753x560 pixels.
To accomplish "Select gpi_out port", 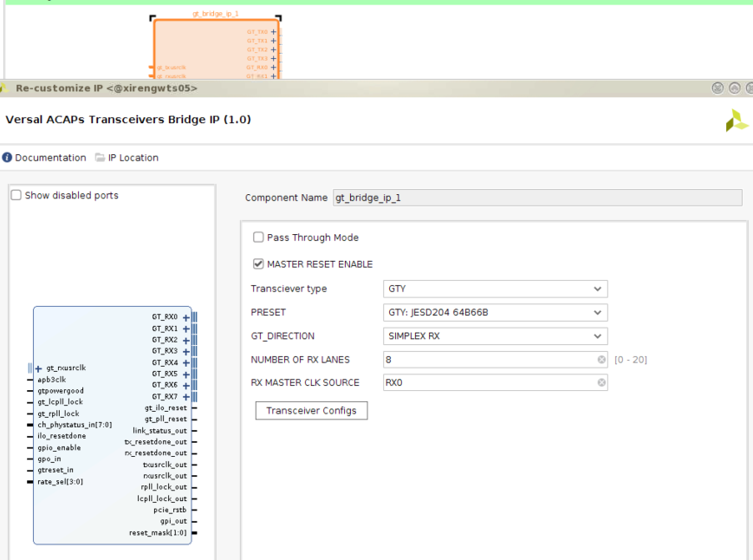I will (173, 521).
